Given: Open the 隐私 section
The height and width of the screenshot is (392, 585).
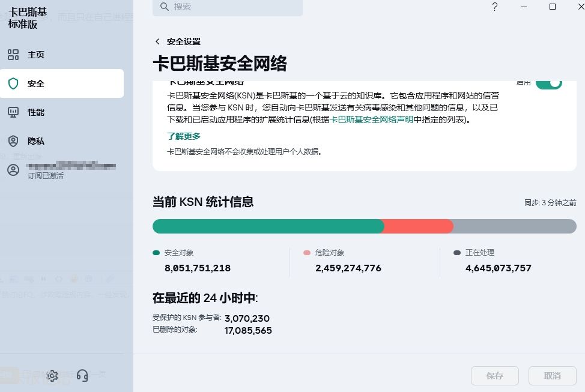Looking at the screenshot, I should click(36, 141).
